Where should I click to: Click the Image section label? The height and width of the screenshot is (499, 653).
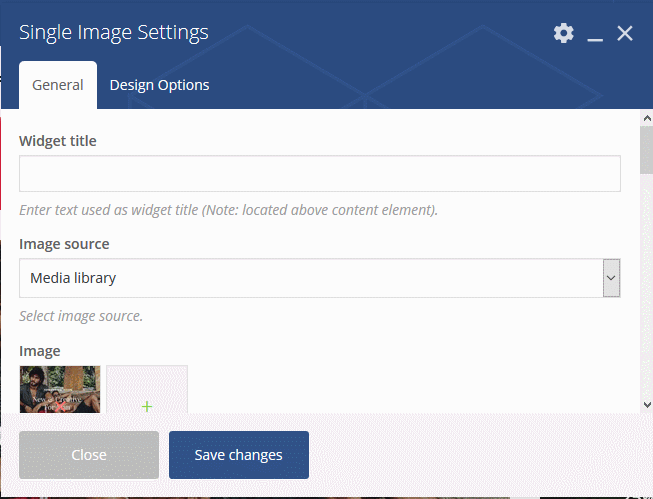pos(40,351)
